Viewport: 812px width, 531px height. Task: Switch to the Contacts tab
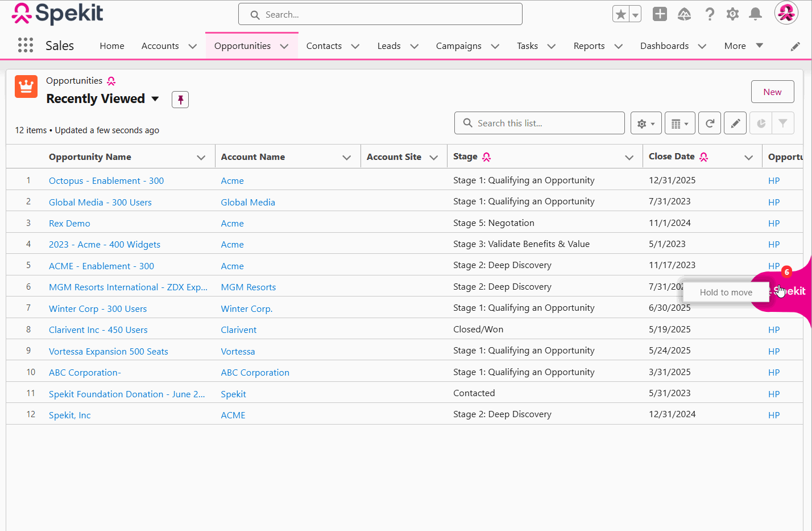[x=324, y=46]
